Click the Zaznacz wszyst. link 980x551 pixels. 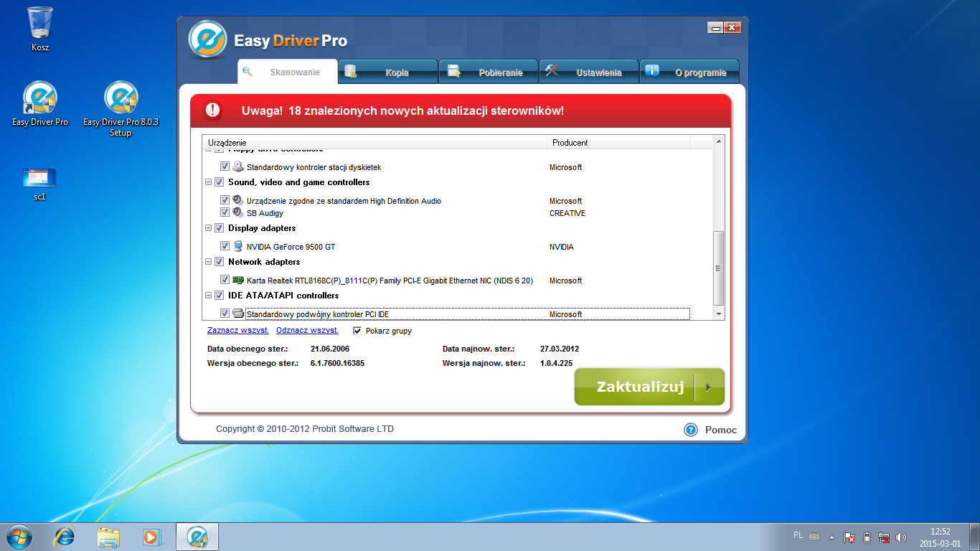click(x=238, y=330)
